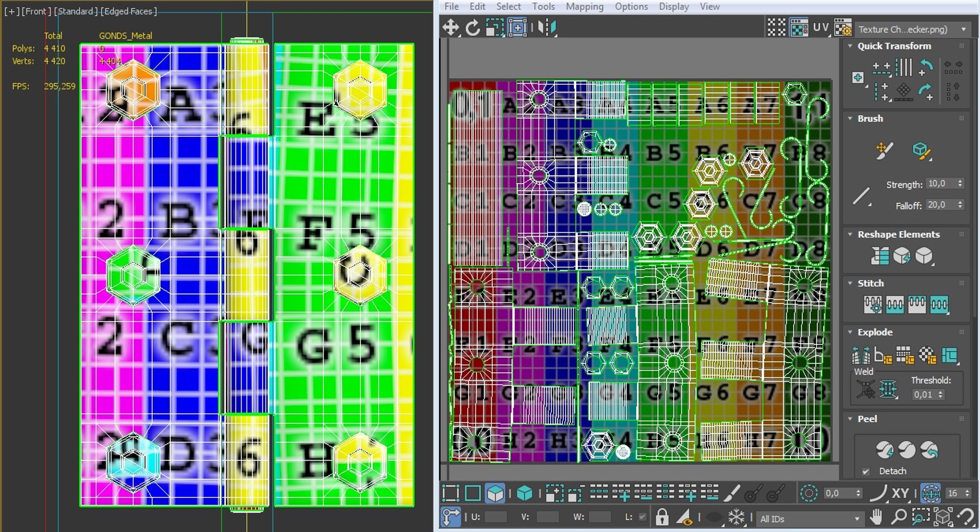Open the Options menu
Image resolution: width=980 pixels, height=532 pixels.
tap(631, 7)
